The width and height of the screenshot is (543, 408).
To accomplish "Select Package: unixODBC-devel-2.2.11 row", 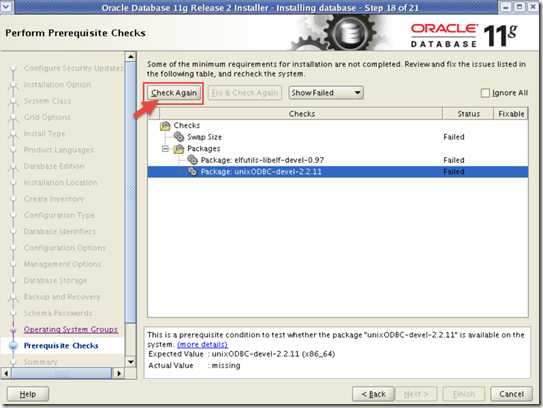I will click(338, 172).
